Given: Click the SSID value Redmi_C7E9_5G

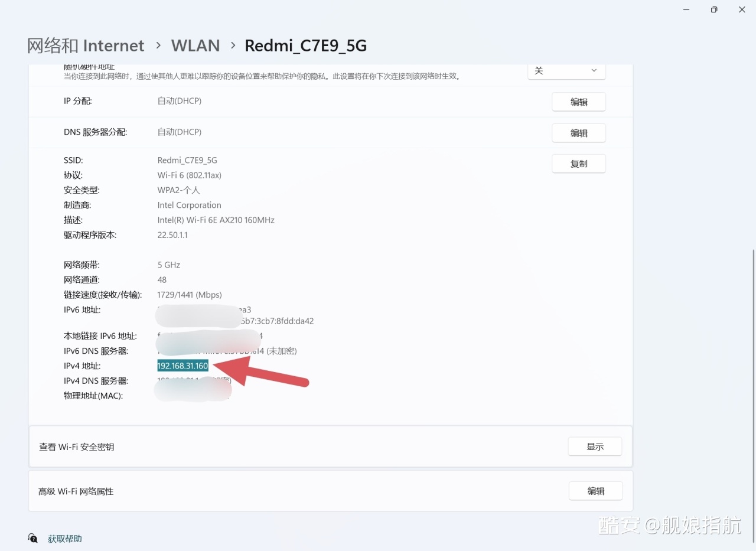Looking at the screenshot, I should point(187,160).
